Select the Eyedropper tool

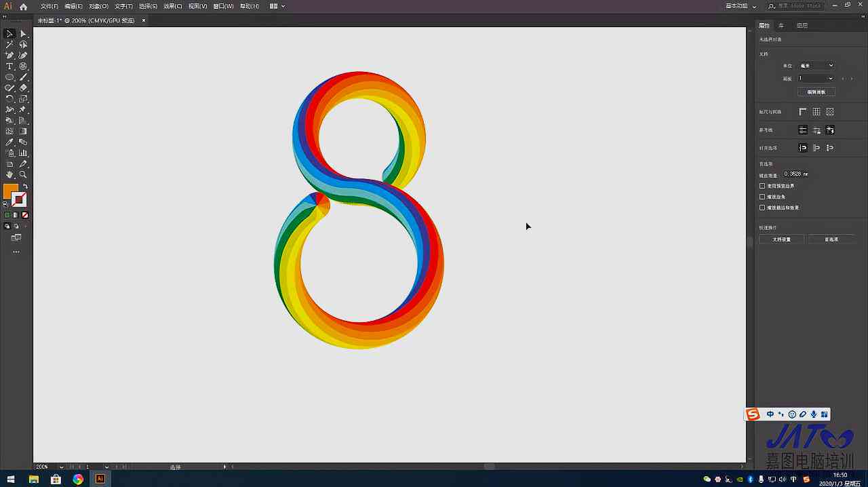pyautogui.click(x=9, y=142)
